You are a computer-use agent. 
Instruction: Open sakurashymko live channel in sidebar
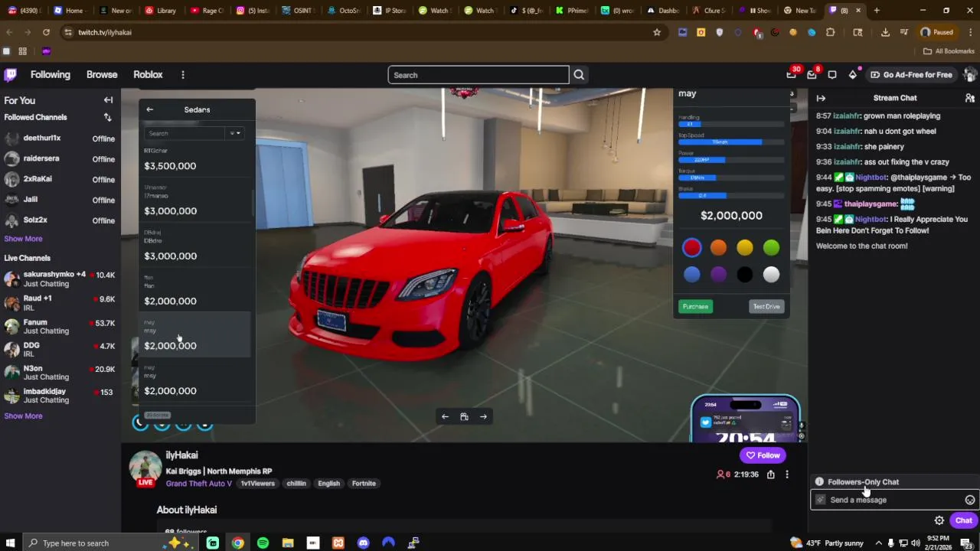point(59,279)
